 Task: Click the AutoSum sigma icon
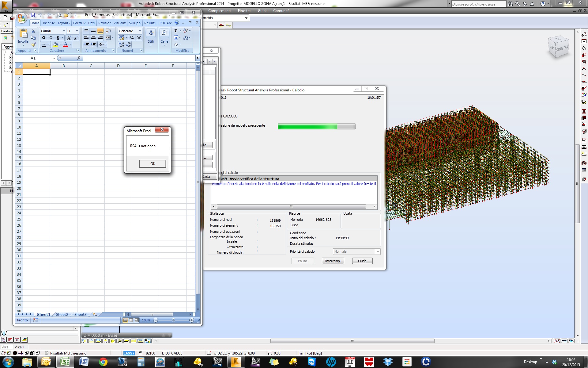(x=176, y=31)
